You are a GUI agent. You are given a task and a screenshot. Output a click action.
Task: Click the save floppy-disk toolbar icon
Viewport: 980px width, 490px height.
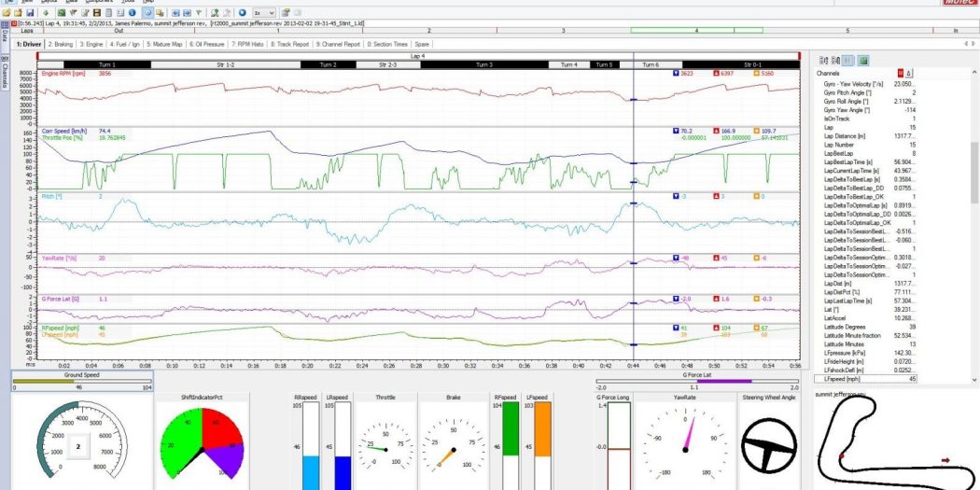click(x=30, y=12)
